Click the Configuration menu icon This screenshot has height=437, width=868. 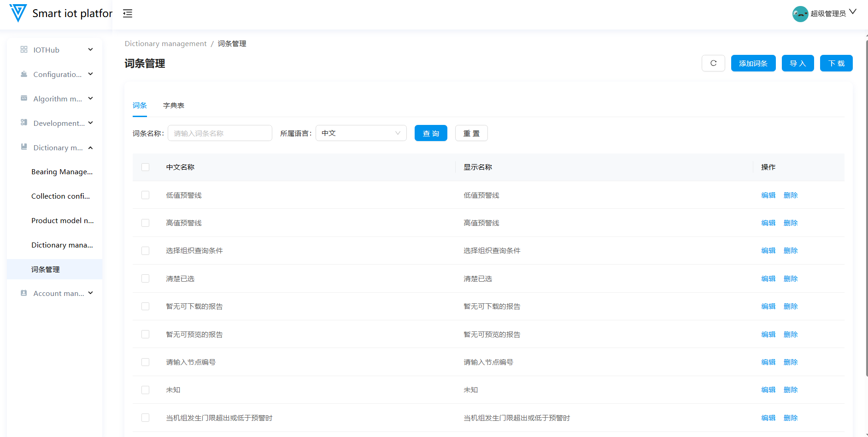[x=24, y=74]
